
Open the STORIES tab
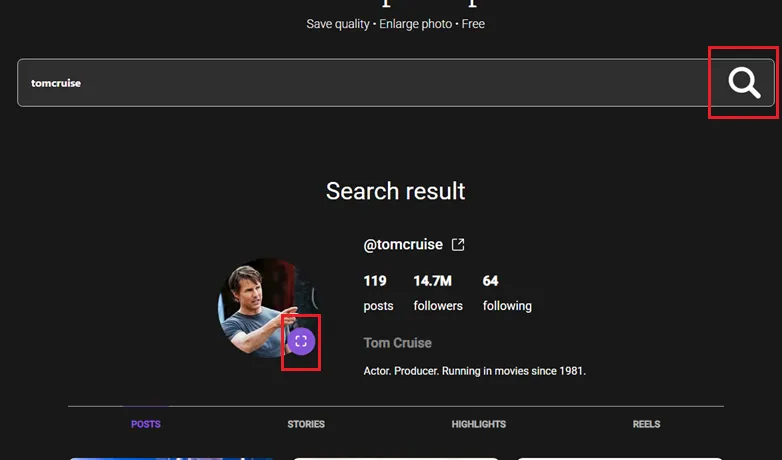pos(306,424)
